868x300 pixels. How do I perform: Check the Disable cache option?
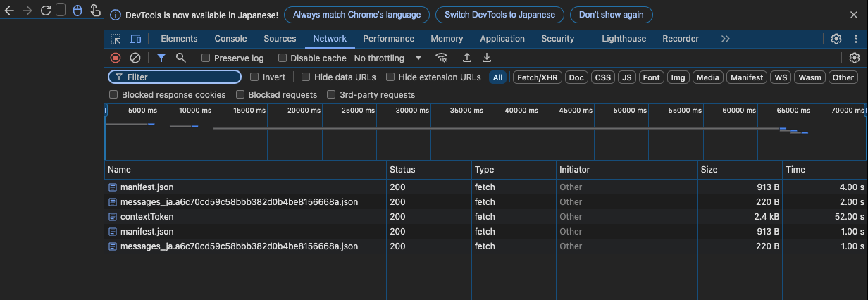click(x=283, y=58)
